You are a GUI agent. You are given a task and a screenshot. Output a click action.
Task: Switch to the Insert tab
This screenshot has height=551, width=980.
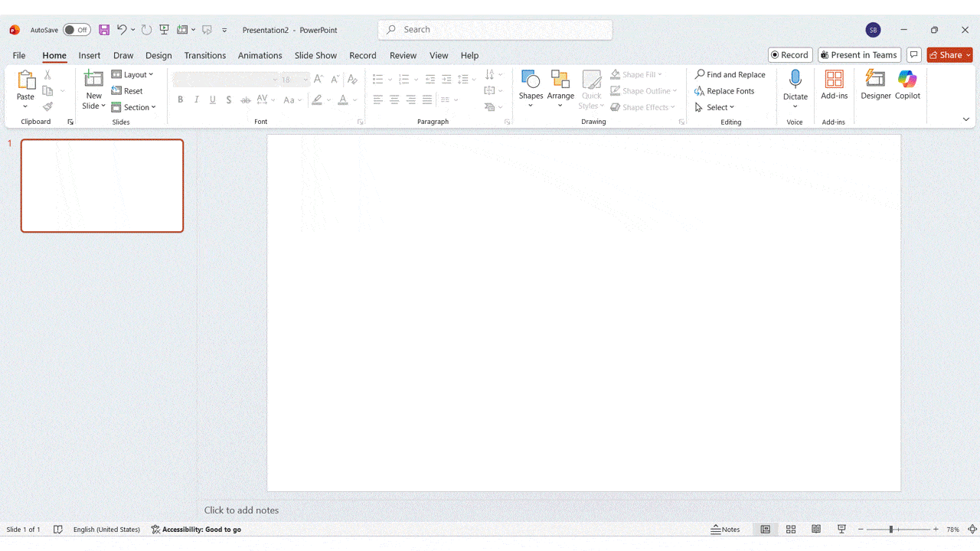[89, 55]
